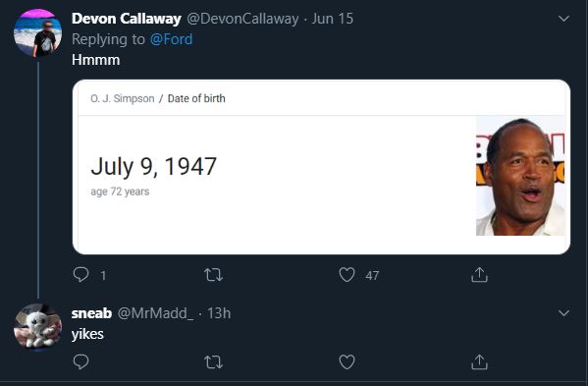Open the 13h timestamp on sneab's tweet
This screenshot has height=386, width=588.
click(219, 313)
